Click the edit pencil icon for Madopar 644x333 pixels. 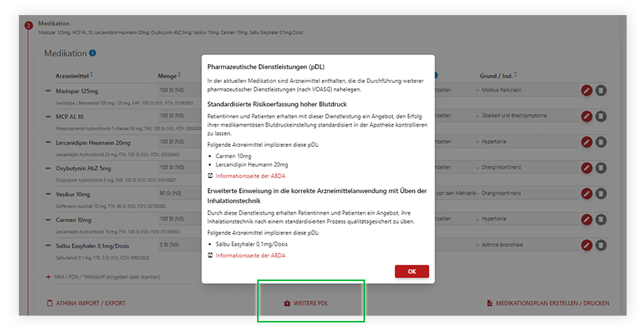(587, 90)
